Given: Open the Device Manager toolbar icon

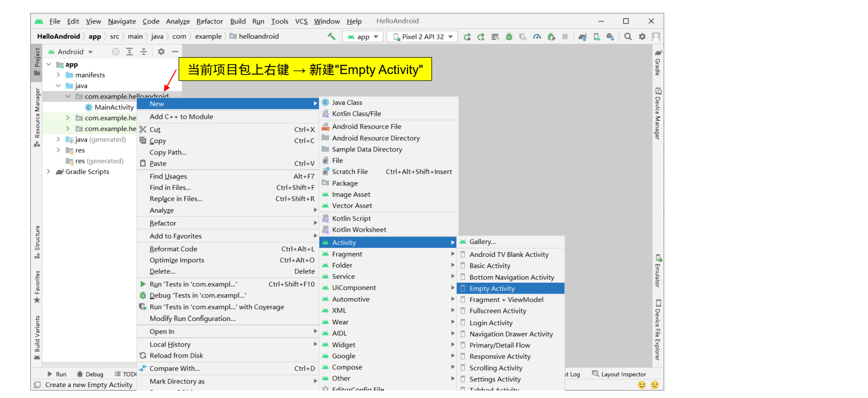Looking at the screenshot, I should [597, 37].
